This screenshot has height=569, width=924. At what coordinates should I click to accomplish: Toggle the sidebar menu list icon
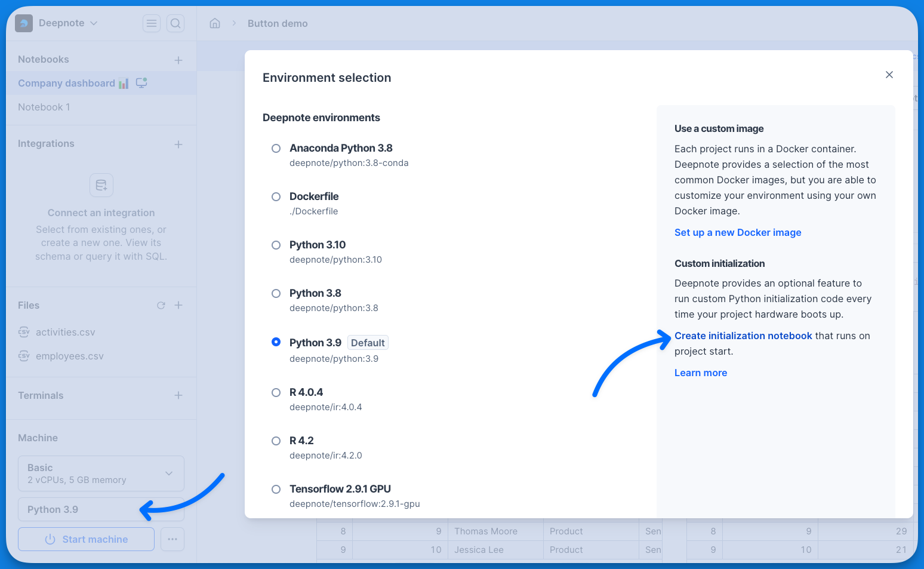point(152,23)
